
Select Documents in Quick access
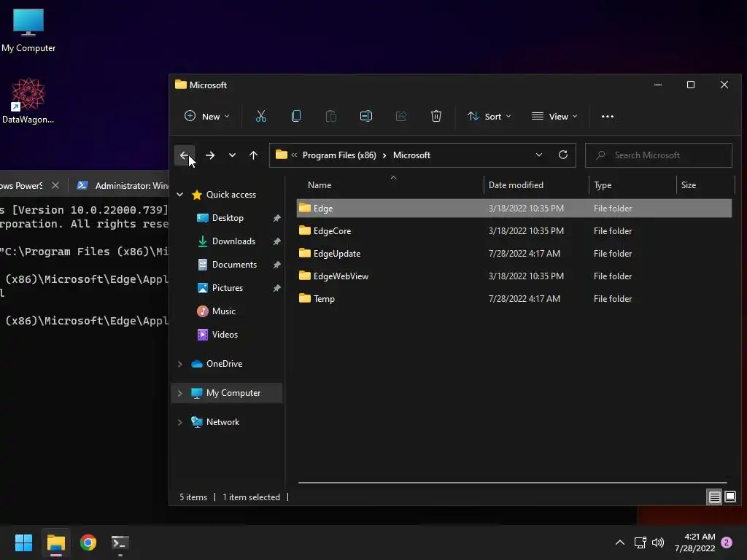[x=234, y=264]
